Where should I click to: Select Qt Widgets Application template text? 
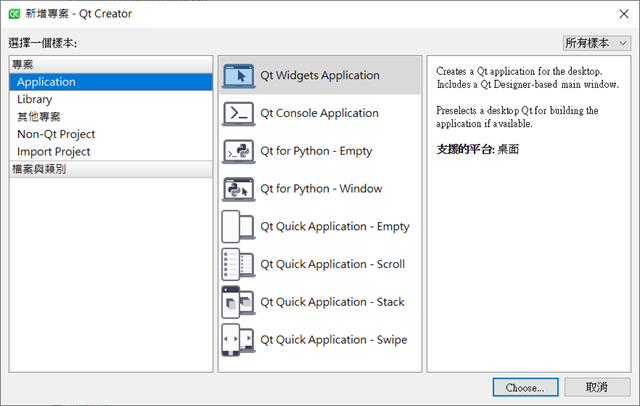point(320,75)
